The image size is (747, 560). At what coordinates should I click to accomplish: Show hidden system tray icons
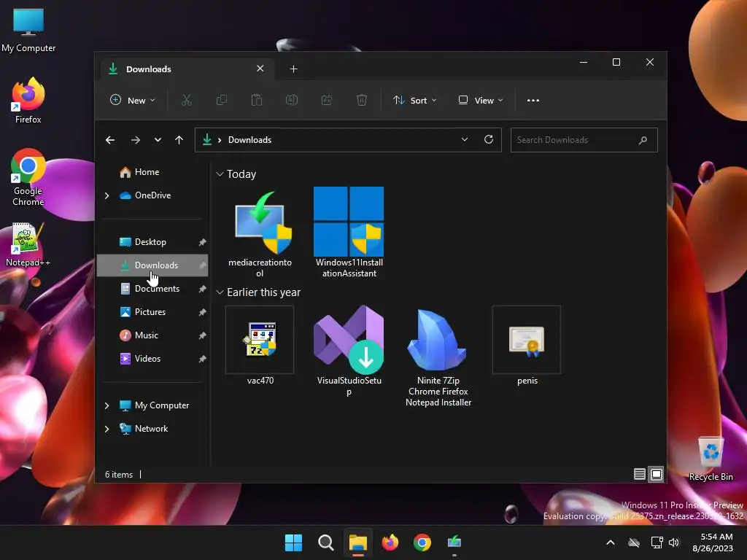pyautogui.click(x=611, y=542)
